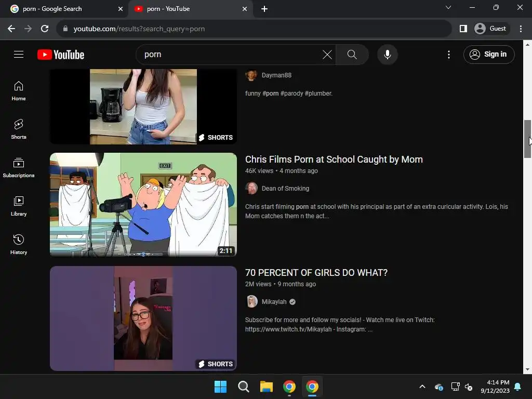Open the Chris Films video title
Screen dimensions: 532x399
coord(334,159)
